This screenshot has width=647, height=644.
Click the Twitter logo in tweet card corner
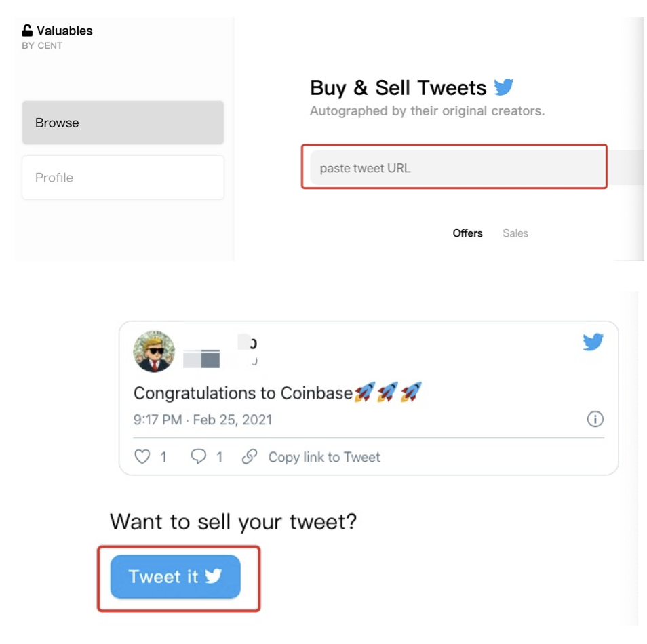click(593, 342)
